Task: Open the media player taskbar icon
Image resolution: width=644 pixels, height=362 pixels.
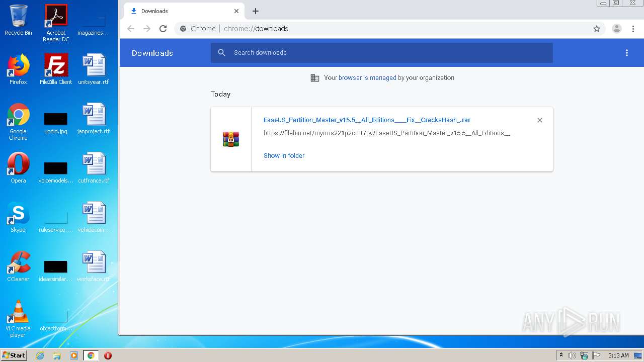Action: coord(74,355)
